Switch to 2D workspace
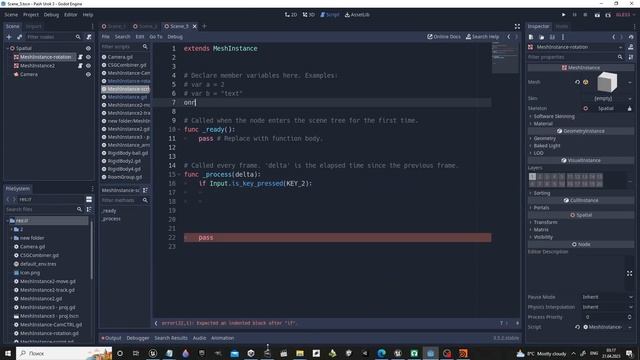640x360 pixels. point(291,15)
